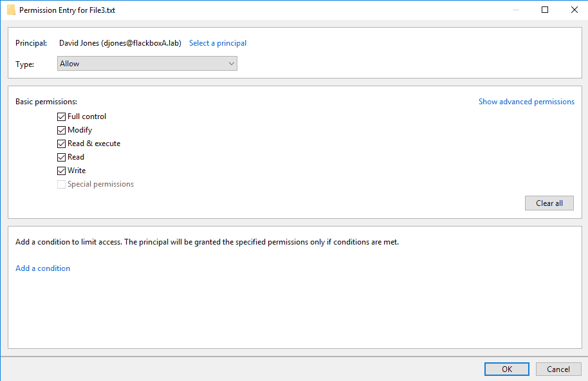Minimize the Permission Entry window

[x=515, y=10]
